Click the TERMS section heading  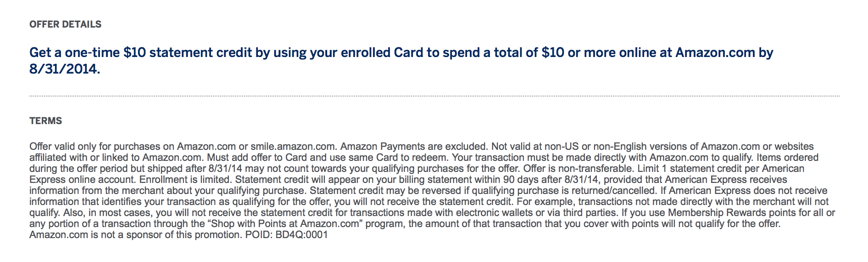click(45, 121)
